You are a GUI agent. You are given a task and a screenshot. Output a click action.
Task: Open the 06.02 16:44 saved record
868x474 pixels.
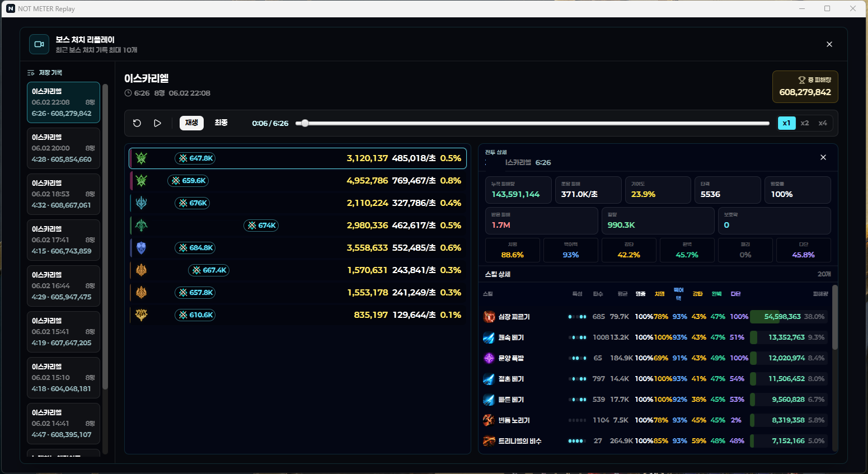(63, 286)
